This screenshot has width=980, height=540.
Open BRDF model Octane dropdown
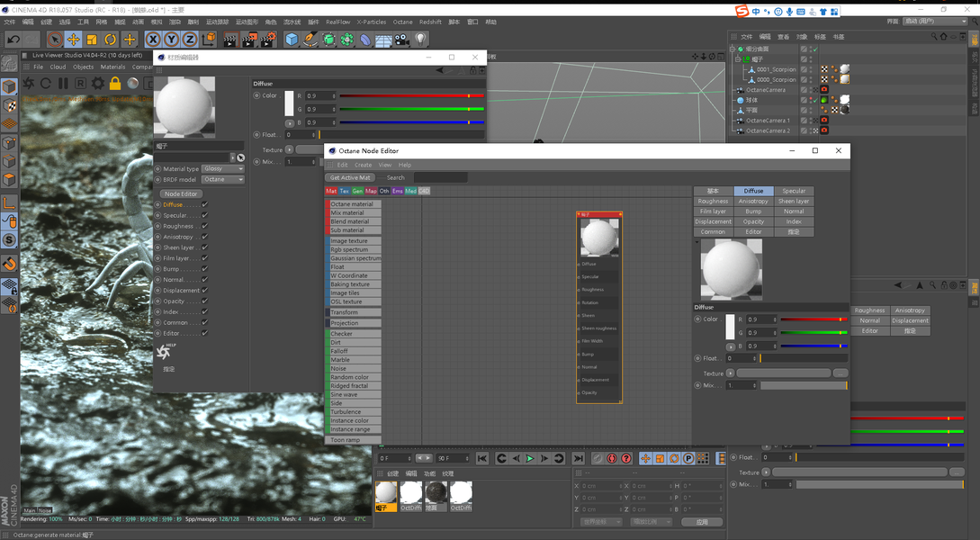(x=222, y=179)
